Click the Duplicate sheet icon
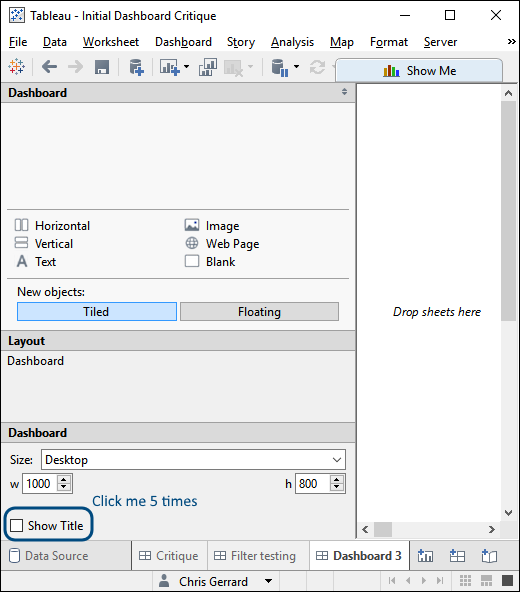520x592 pixels. pyautogui.click(x=208, y=67)
